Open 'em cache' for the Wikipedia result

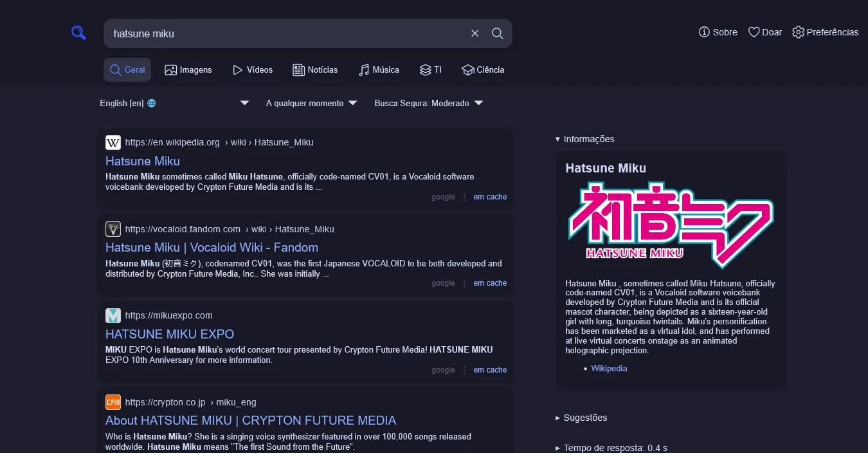coord(490,197)
